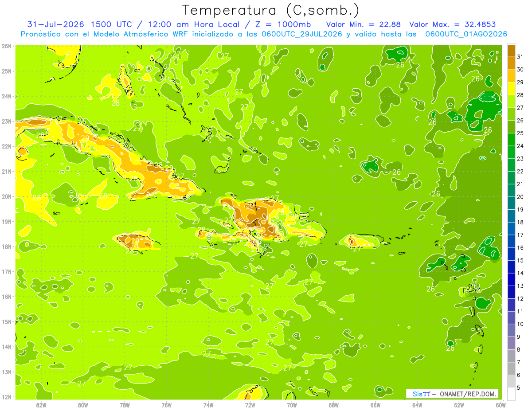This screenshot has width=532, height=411.
Task: Click the 24N latitude axis label
Action: [x=7, y=96]
